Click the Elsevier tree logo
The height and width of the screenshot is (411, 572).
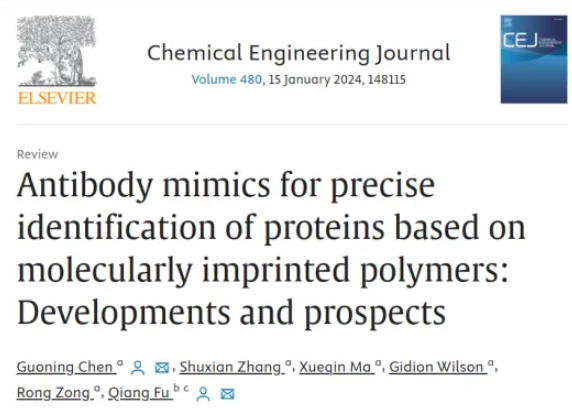pyautogui.click(x=57, y=51)
